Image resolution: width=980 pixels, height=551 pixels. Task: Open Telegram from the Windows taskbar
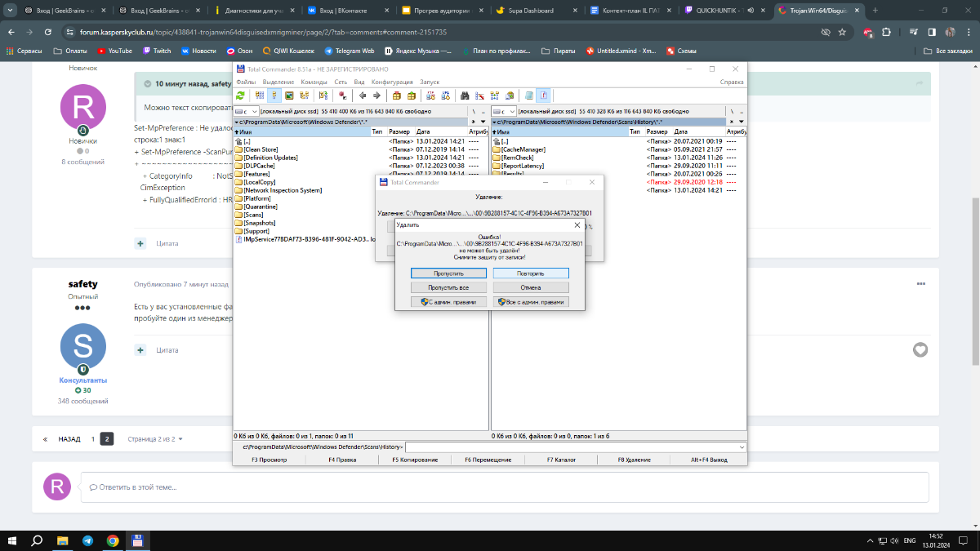coord(87,540)
